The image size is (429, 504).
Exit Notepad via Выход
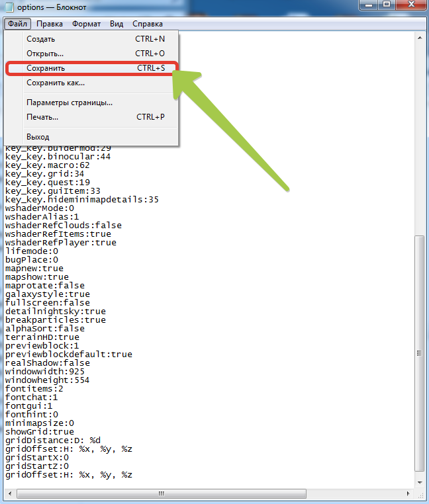point(38,136)
